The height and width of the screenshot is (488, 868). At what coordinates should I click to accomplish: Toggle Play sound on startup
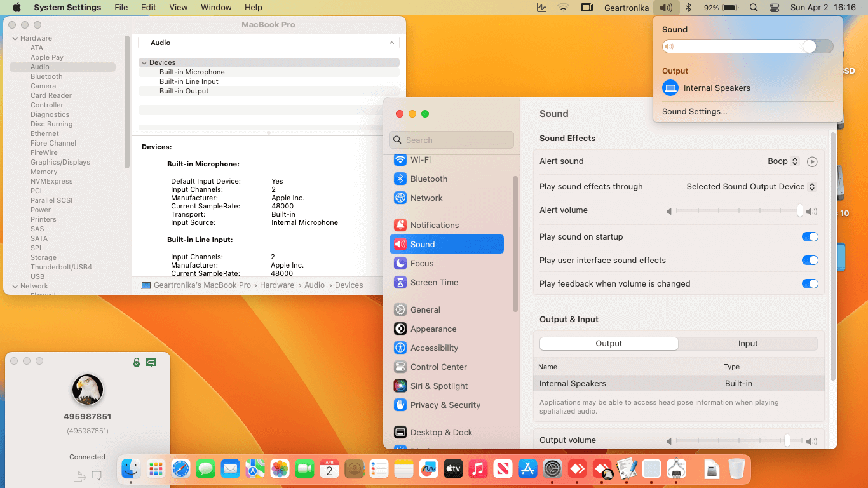[x=810, y=237]
